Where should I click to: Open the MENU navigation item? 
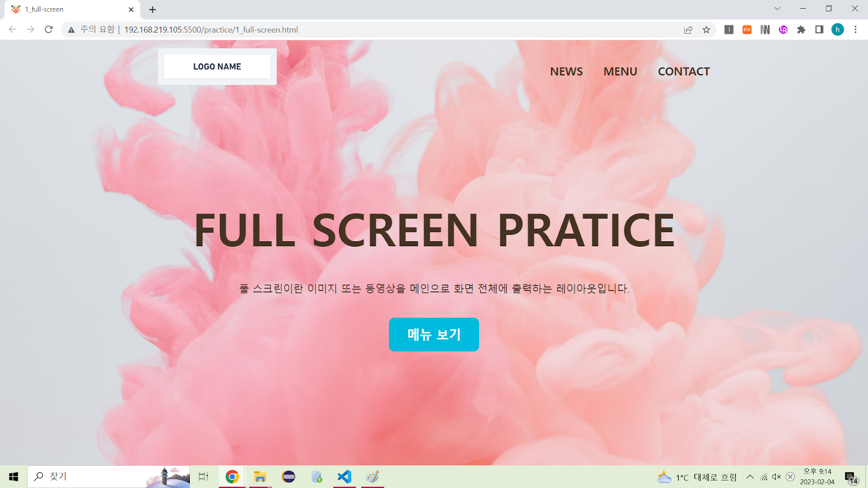(620, 72)
